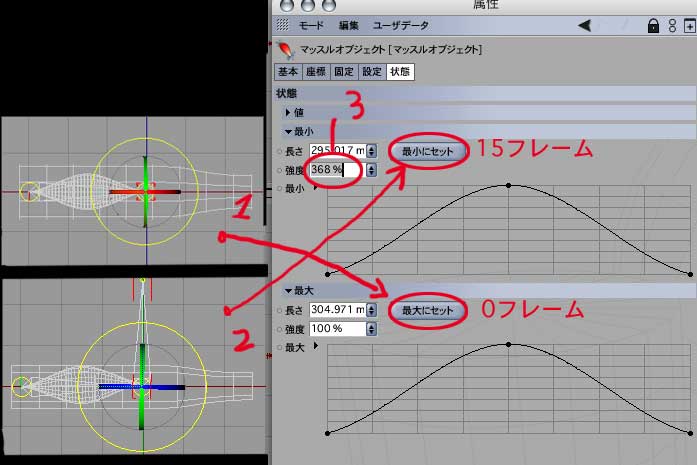Screen dimensions: 697x465
Task: Toggle the keyframe dot beside 最小 curve
Action: tap(280, 188)
